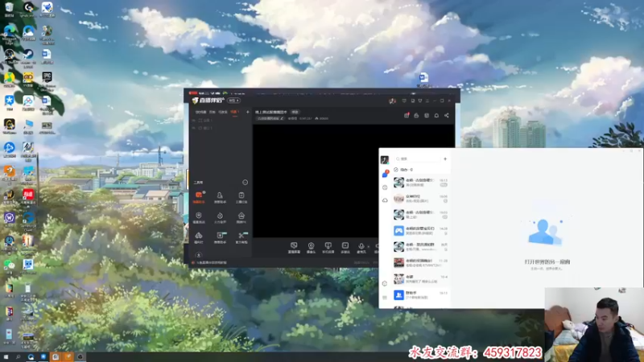644x362 pixels.
Task: Click the circular icon beside the toolbox header
Action: 245,183
